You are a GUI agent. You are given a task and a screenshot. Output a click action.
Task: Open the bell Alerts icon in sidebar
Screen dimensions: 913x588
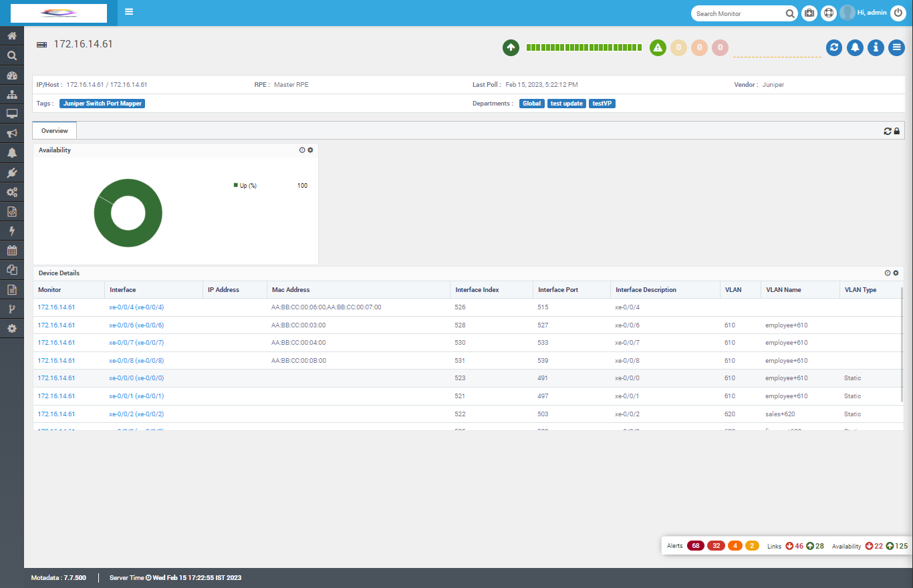click(x=12, y=153)
